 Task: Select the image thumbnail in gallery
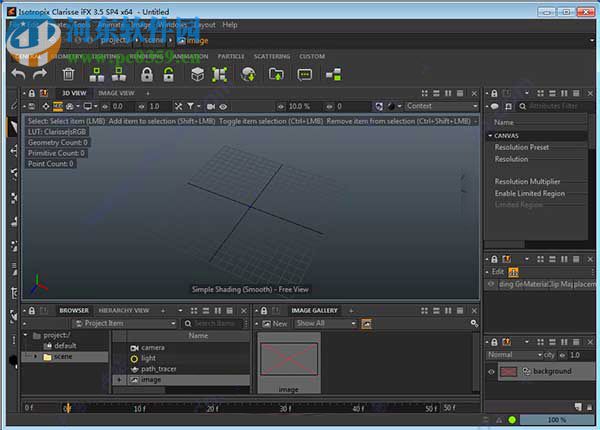pos(289,358)
